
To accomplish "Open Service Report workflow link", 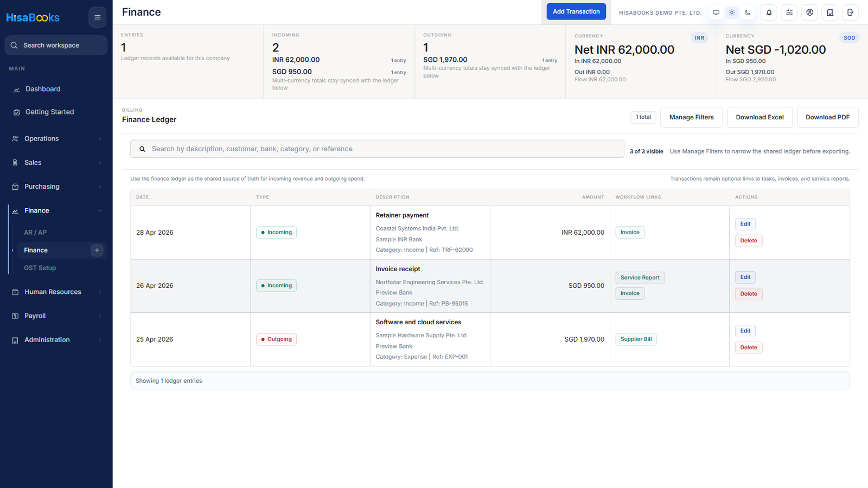I will click(x=640, y=278).
